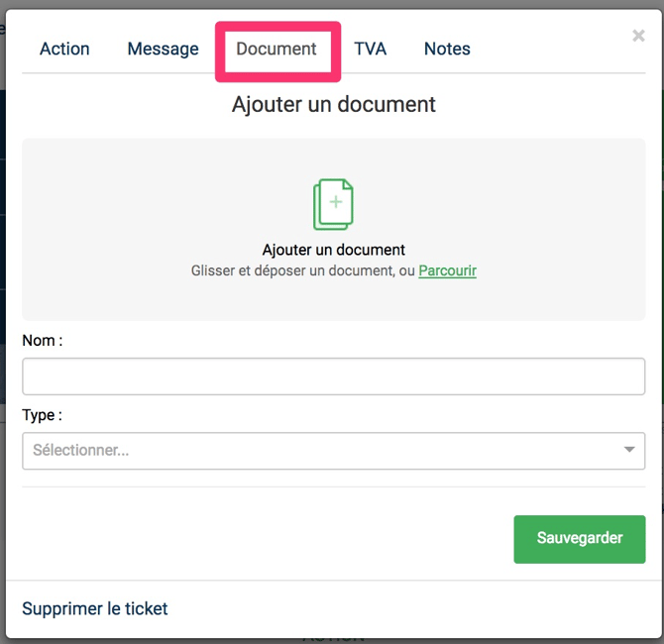The image size is (664, 644).
Task: Click the dimmed background left of the modal
Action: pyautogui.click(x=2, y=297)
